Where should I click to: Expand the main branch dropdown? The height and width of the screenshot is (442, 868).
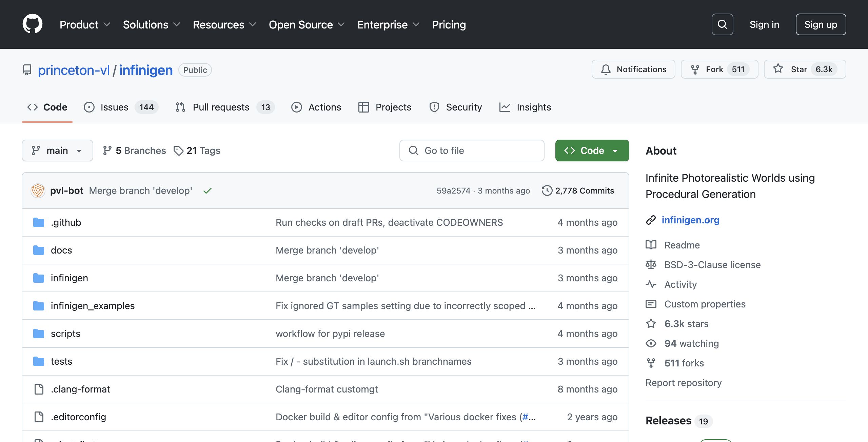(57, 150)
